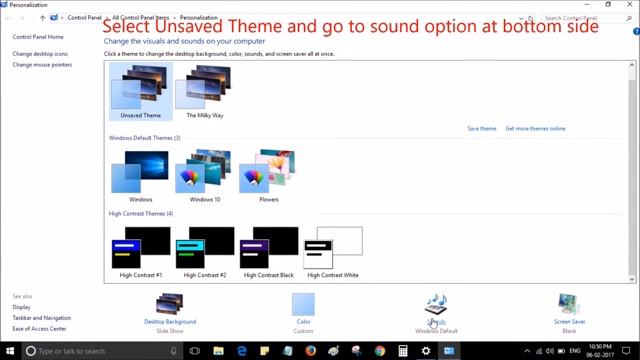This screenshot has width=640, height=360.
Task: Launch Google Chrome from taskbar
Action: point(380,351)
